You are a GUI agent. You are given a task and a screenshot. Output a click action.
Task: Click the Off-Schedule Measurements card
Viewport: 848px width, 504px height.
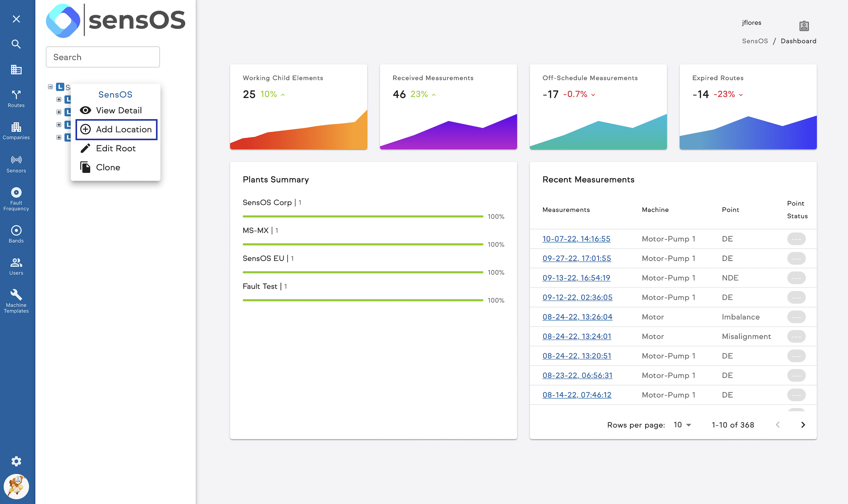(x=598, y=107)
